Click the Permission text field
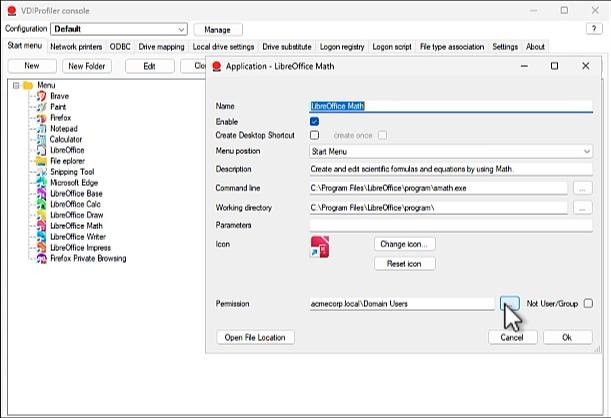 tap(402, 303)
